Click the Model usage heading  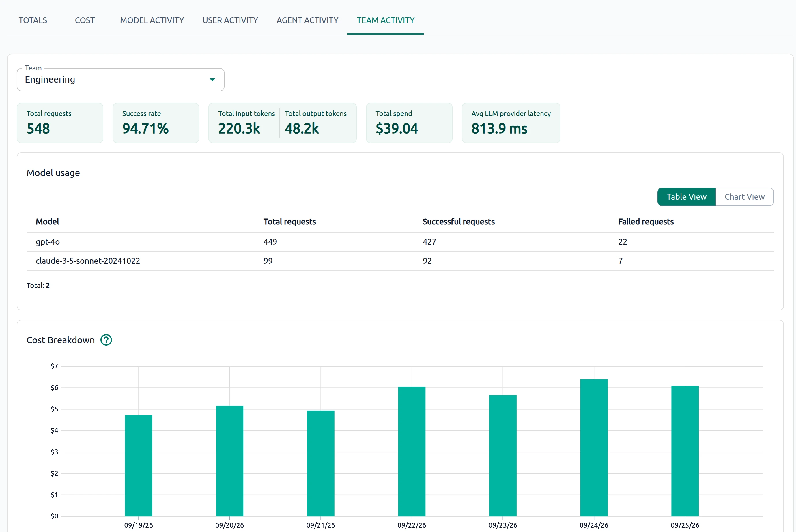click(53, 173)
